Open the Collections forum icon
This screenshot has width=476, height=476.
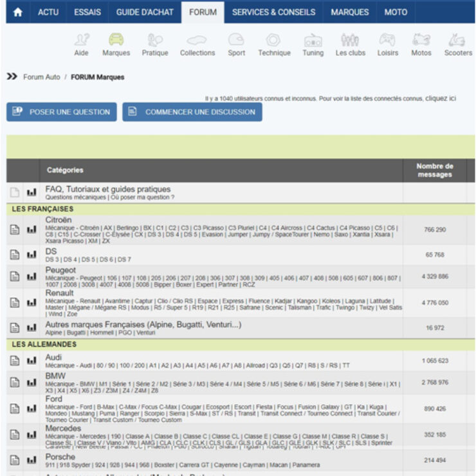[x=197, y=40]
